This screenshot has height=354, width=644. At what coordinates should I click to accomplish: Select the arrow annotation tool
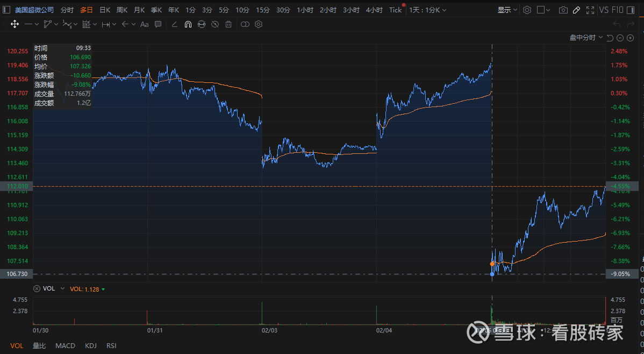tap(125, 24)
